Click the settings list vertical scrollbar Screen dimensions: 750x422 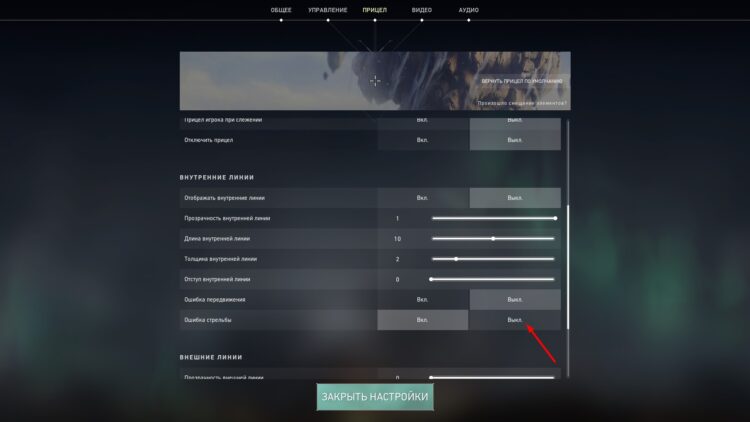pyautogui.click(x=568, y=249)
